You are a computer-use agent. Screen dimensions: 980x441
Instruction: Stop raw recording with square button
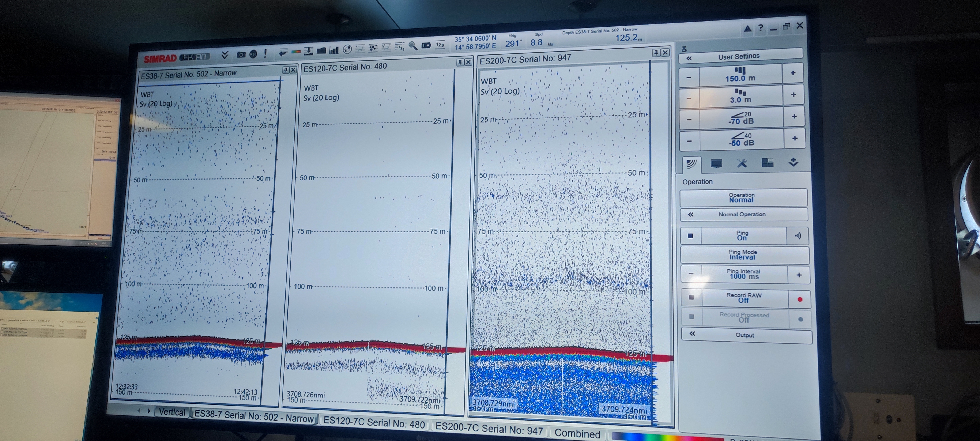pyautogui.click(x=691, y=298)
